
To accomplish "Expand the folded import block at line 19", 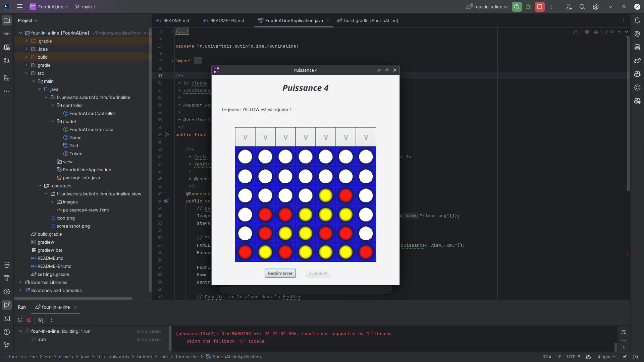I will tap(172, 61).
